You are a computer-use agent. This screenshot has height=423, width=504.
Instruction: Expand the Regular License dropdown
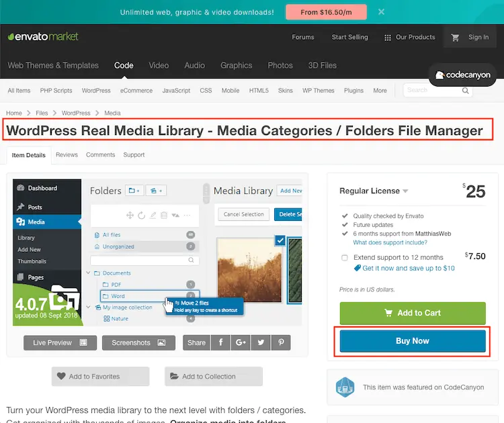(x=374, y=191)
